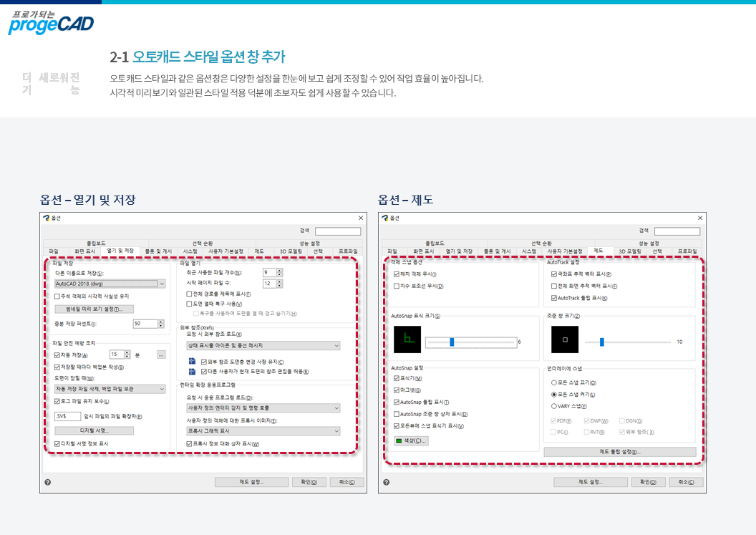
Task: Toggle 주석 객체의 시각적 사실성 유지 checkbox
Action: point(57,297)
